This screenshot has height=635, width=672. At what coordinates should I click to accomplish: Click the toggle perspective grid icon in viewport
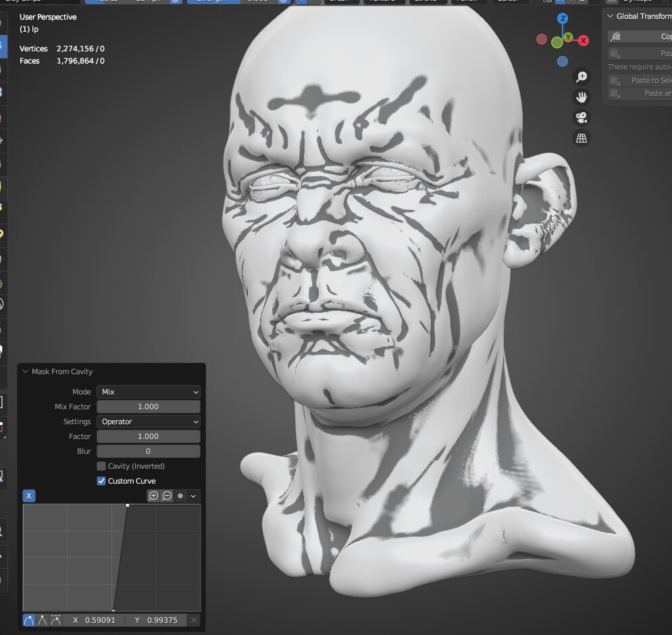pyautogui.click(x=581, y=138)
